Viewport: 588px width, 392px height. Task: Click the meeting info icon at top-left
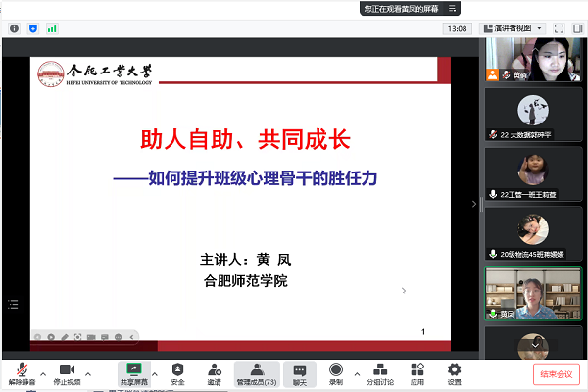click(x=14, y=29)
